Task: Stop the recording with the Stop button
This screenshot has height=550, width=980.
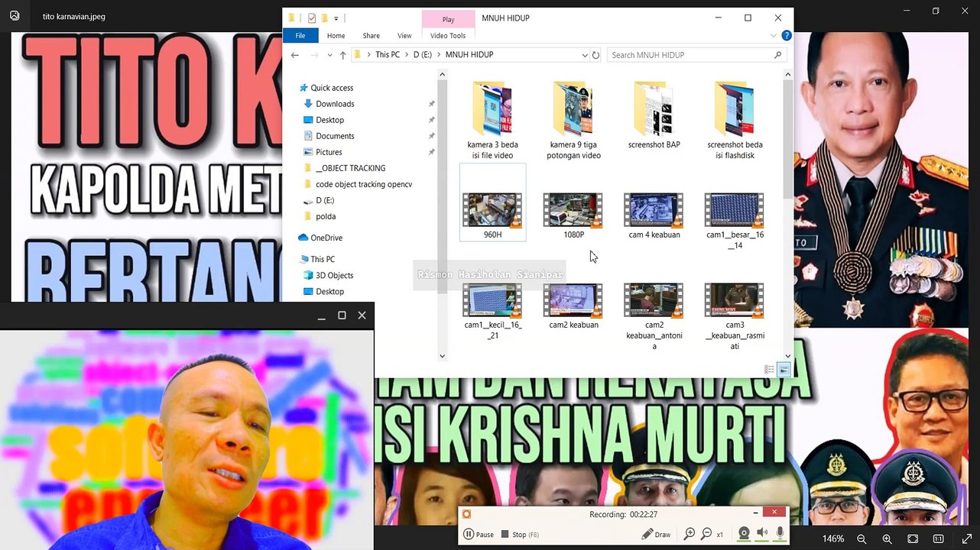Action: coord(520,534)
